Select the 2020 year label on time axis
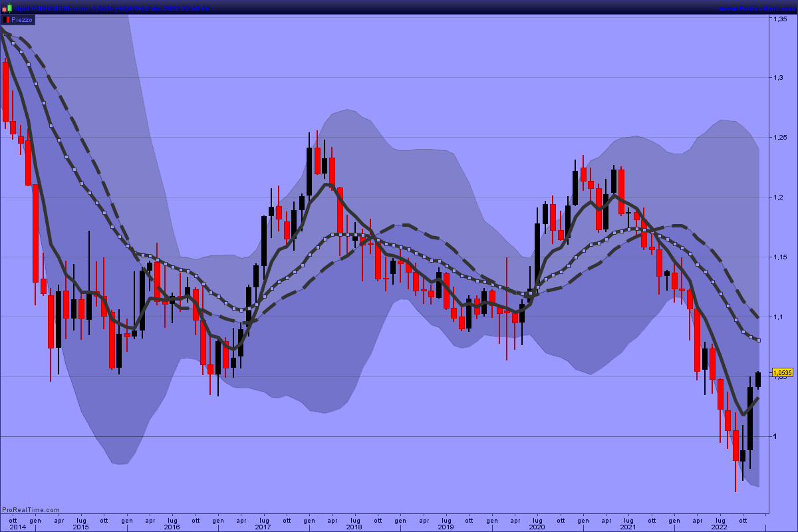 537,527
